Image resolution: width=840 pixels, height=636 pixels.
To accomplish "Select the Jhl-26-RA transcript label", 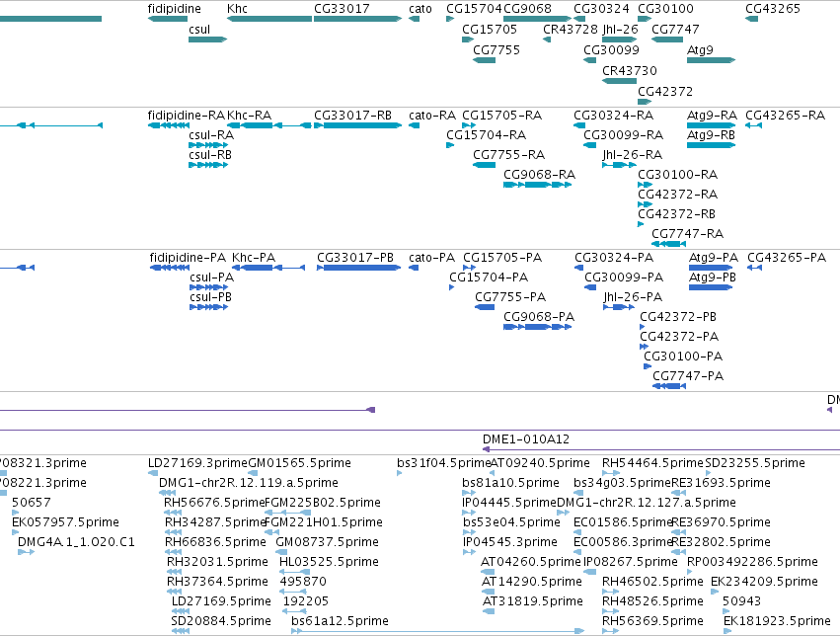I will (632, 155).
